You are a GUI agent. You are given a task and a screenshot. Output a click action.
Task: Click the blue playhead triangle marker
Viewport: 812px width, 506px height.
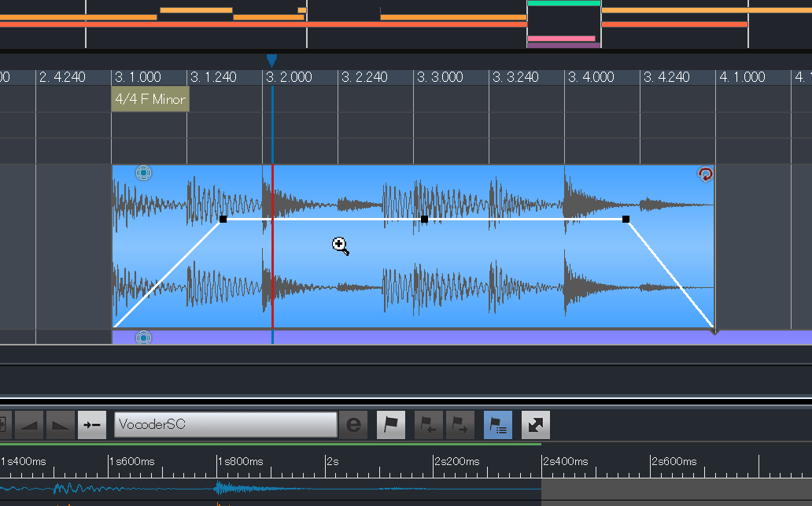[271, 61]
